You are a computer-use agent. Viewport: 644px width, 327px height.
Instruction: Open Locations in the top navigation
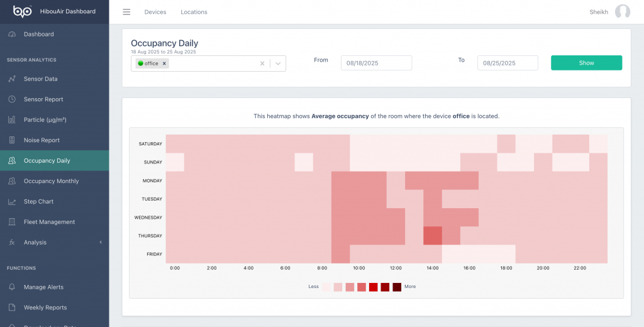(x=194, y=12)
